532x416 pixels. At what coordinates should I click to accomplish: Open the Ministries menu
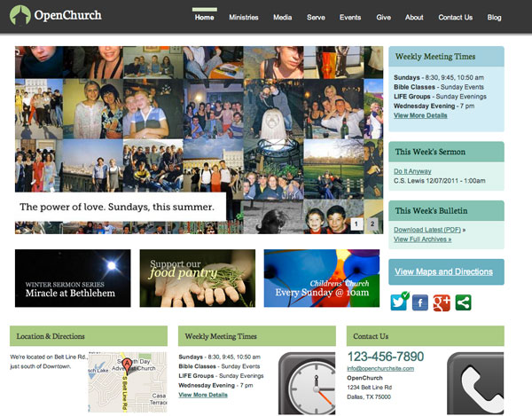(x=244, y=18)
